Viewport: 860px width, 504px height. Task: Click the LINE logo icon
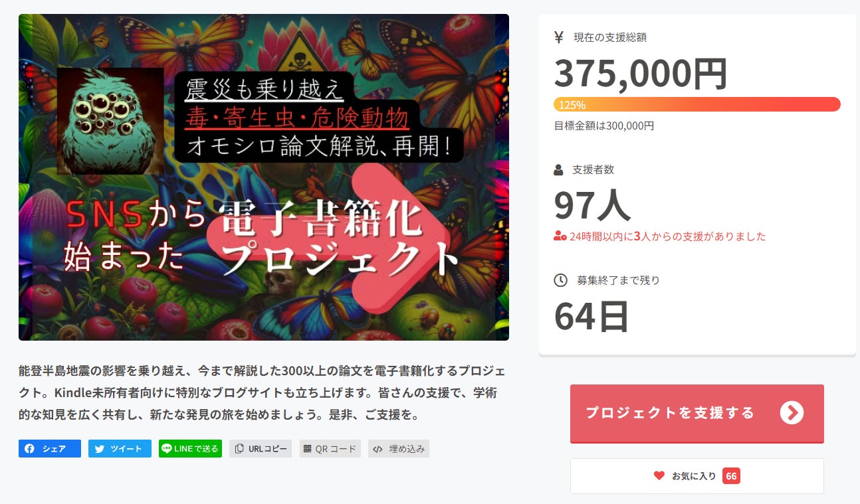pos(166,448)
